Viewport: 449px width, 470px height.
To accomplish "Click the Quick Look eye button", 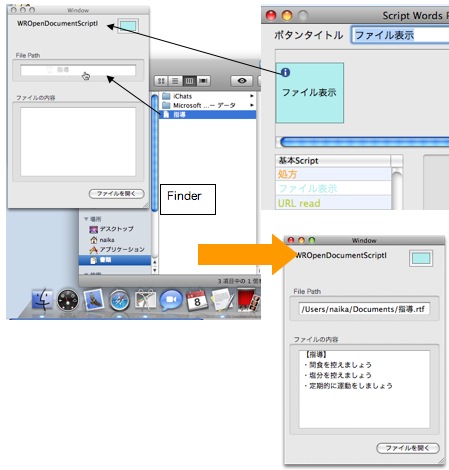I will pyautogui.click(x=242, y=81).
